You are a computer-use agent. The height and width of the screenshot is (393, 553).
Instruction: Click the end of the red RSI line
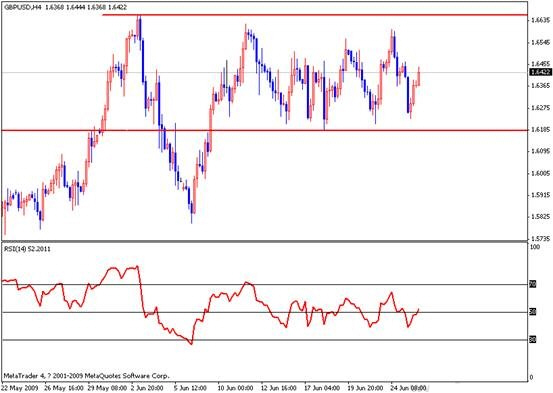419,309
